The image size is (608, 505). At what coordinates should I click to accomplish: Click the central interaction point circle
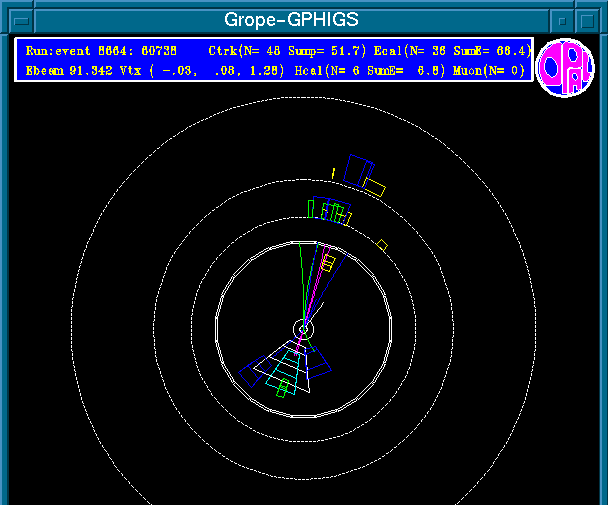pos(303,329)
